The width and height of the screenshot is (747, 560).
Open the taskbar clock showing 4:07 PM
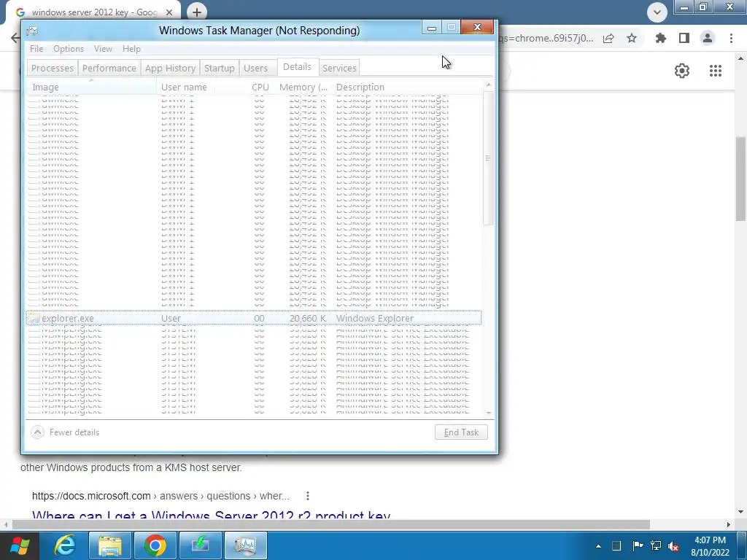(x=710, y=545)
